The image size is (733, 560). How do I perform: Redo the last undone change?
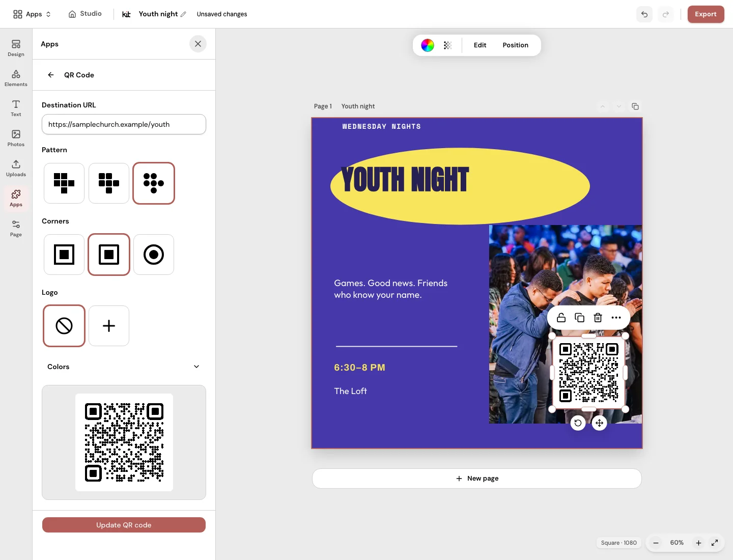pos(666,14)
